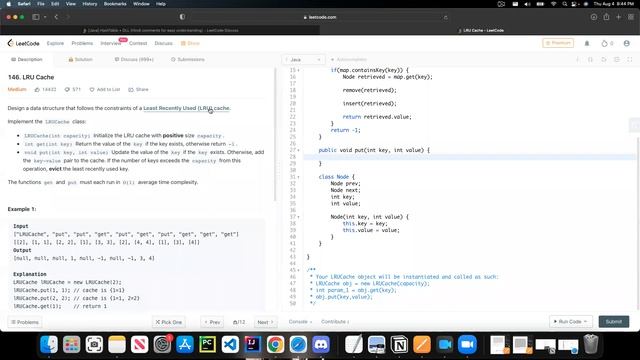This screenshot has width=640, height=360.
Task: Open the Safari sidebar dropdown chevron
Action: point(45,17)
